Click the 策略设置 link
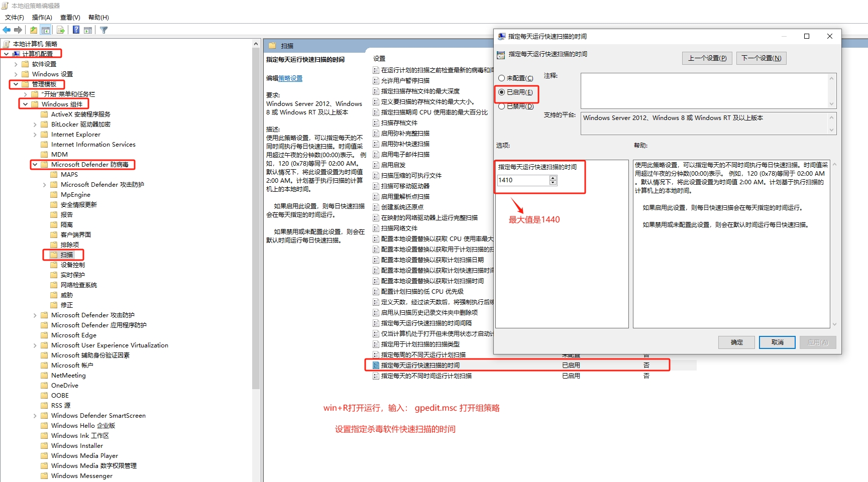Image resolution: width=868 pixels, height=482 pixels. pyautogui.click(x=290, y=78)
